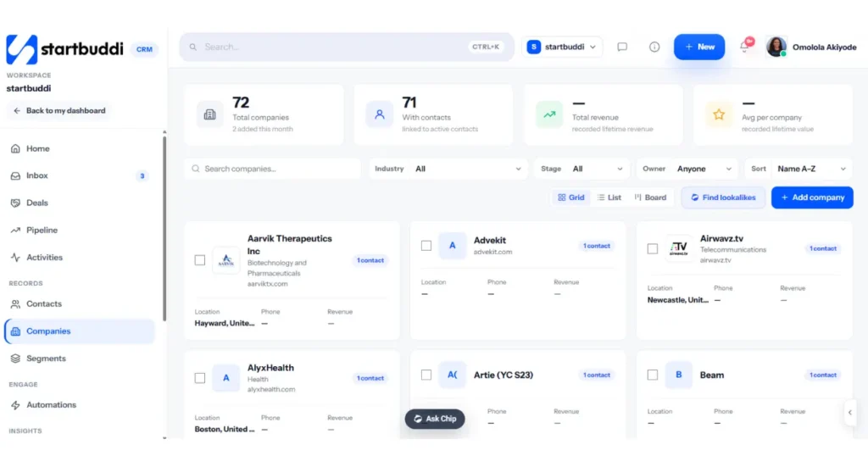
Task: Open Contacts in sidebar
Action: coord(79,303)
